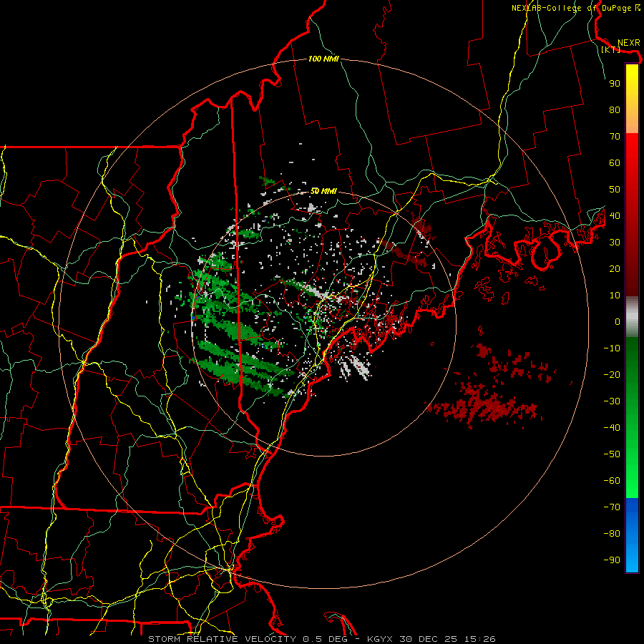This screenshot has width=644, height=644.
Task: Click the positive 80 scale value
Action: pyautogui.click(x=615, y=110)
